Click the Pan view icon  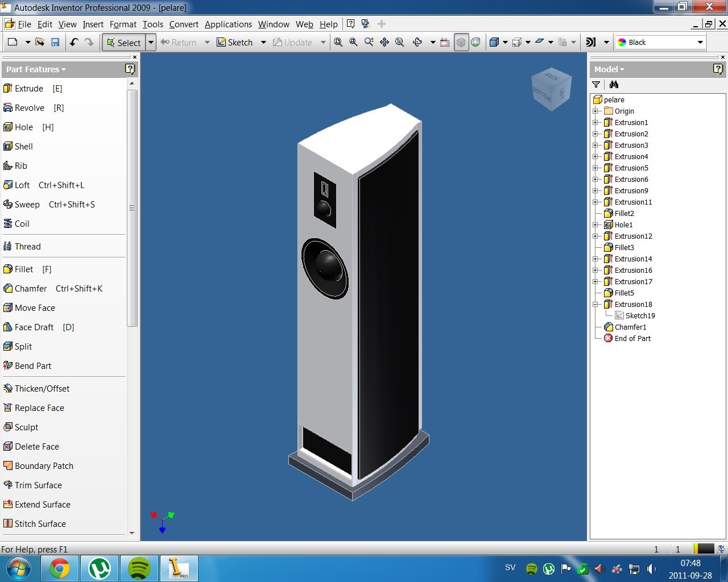click(x=384, y=42)
